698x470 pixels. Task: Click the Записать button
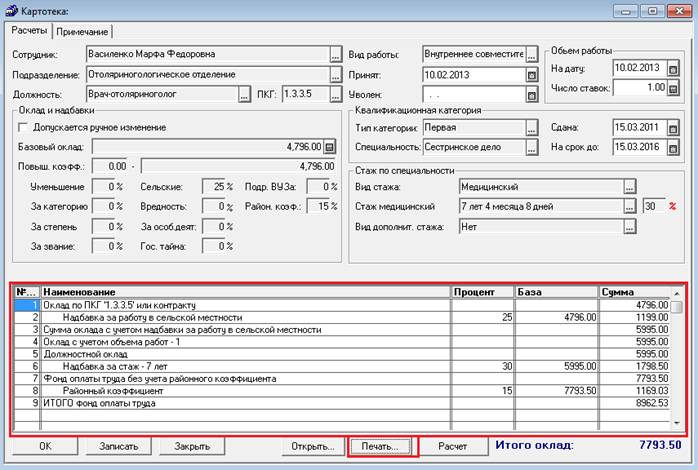pyautogui.click(x=118, y=446)
